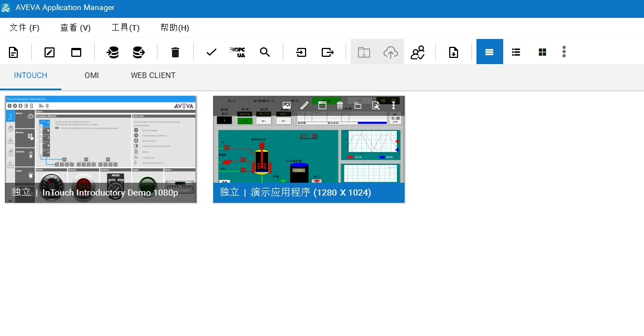Click the greyed zipped folder icon

click(364, 52)
